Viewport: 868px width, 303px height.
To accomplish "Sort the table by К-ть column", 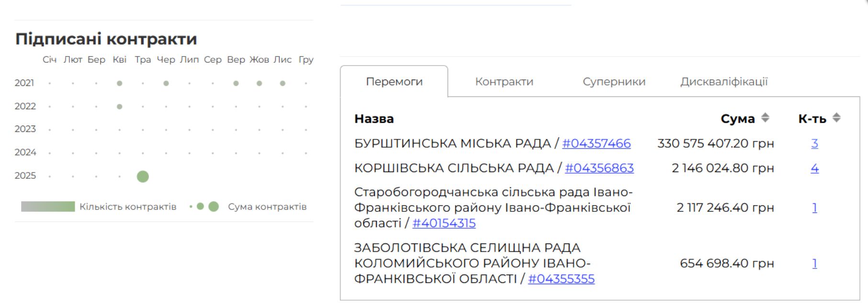I will coord(836,118).
